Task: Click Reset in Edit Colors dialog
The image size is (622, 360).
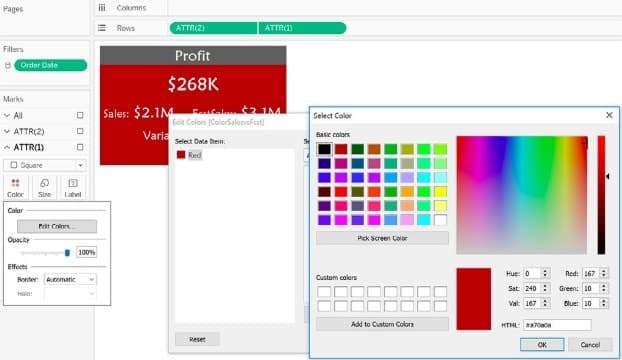Action: pos(197,339)
